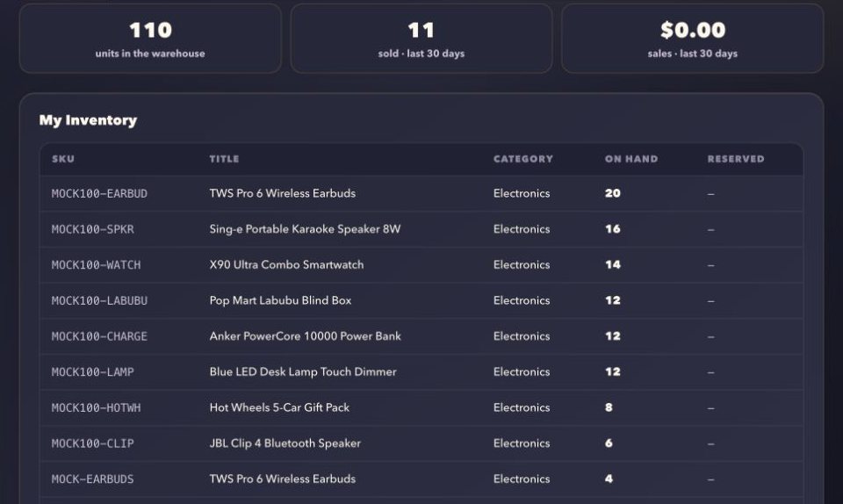Screen dimensions: 843x504
Task: Click title Sing-e Portable Karaoke Speaker 8W
Action: click(x=305, y=229)
